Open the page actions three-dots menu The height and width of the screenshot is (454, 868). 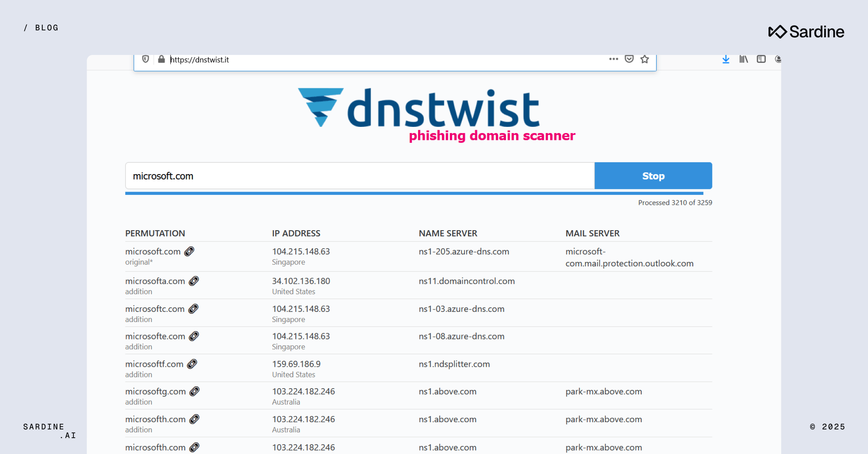pos(613,59)
